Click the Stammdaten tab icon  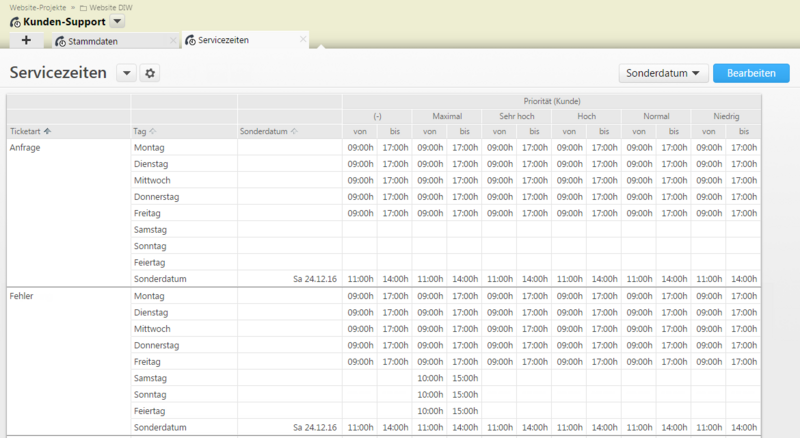(60, 41)
